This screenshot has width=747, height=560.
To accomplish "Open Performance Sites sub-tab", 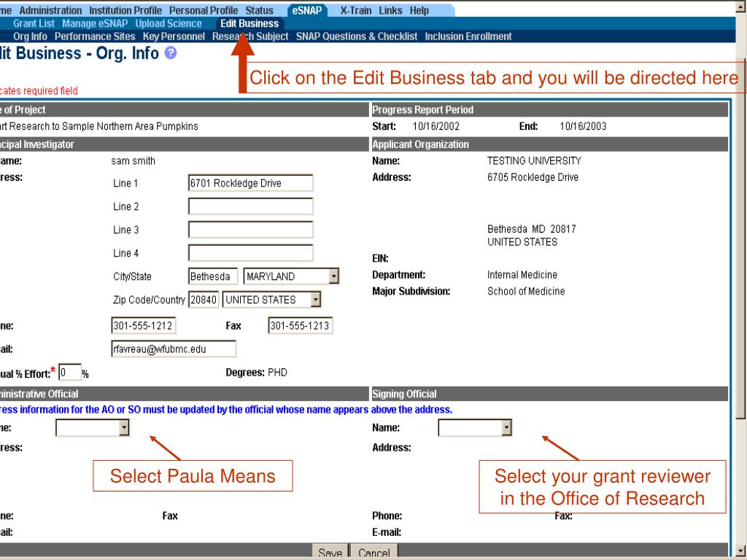I will (95, 36).
